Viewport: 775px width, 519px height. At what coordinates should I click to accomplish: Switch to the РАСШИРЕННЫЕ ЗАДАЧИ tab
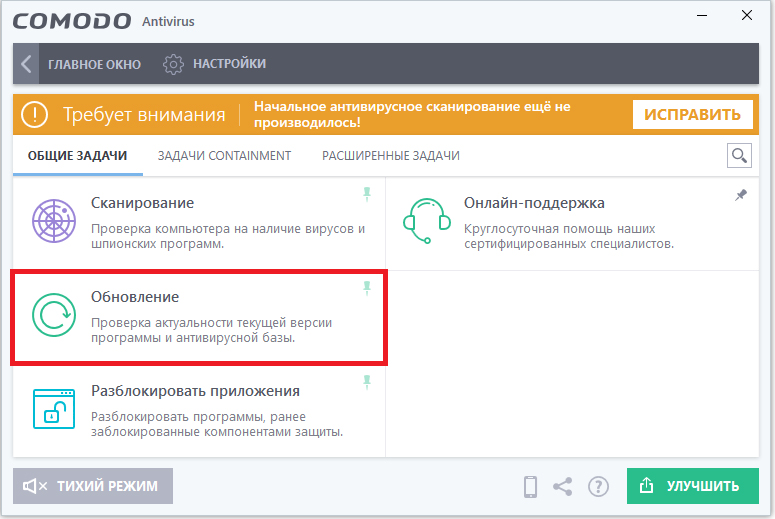tap(391, 156)
